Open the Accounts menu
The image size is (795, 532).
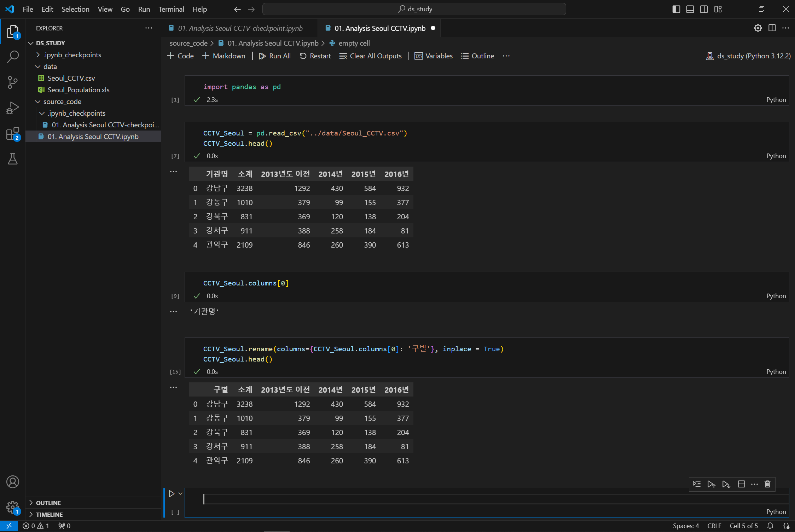pos(13,482)
